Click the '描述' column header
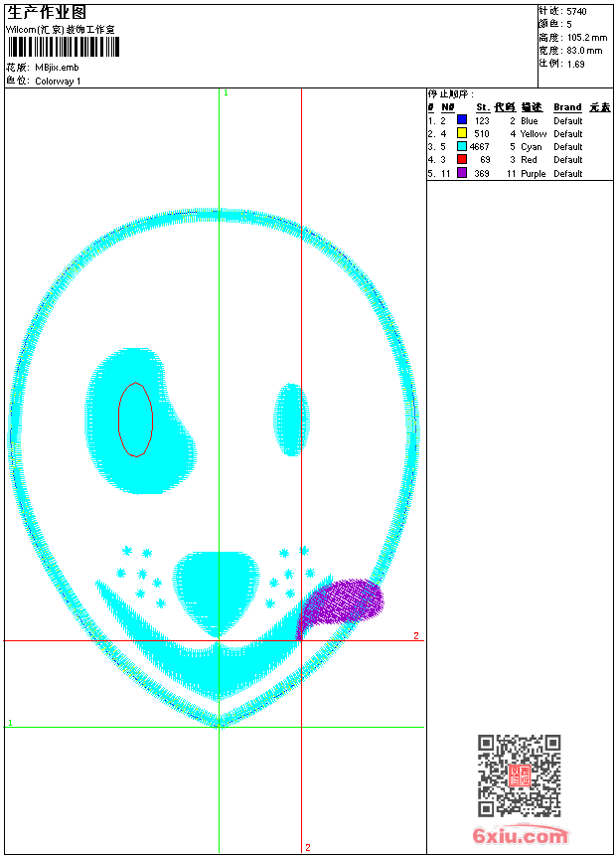The width and height of the screenshot is (616, 855). click(532, 107)
